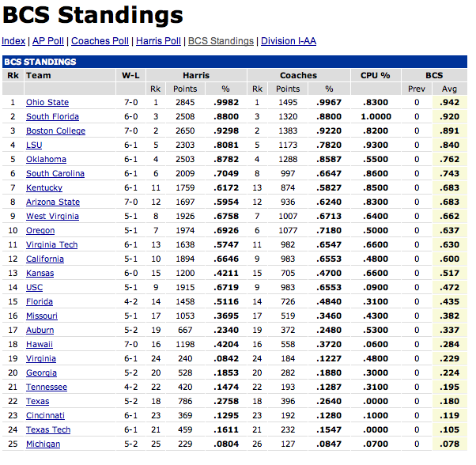This screenshot has height=465, width=476.
Task: View the Boston College team link
Action: pyautogui.click(x=55, y=130)
